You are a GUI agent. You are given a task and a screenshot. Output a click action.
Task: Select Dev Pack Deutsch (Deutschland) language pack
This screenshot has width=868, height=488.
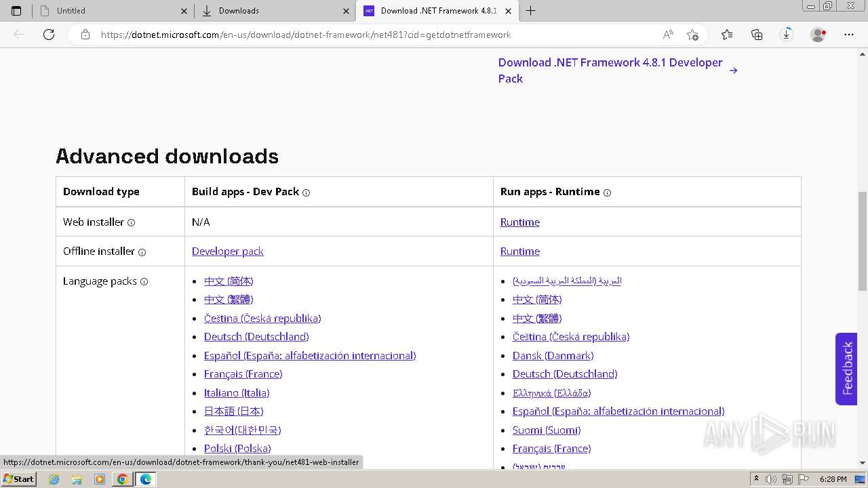[x=256, y=336]
